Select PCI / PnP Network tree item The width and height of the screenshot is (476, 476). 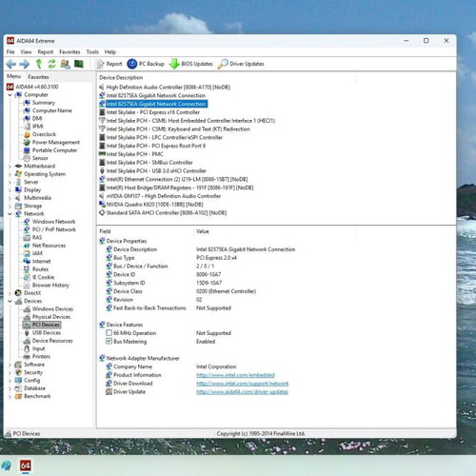[54, 229]
